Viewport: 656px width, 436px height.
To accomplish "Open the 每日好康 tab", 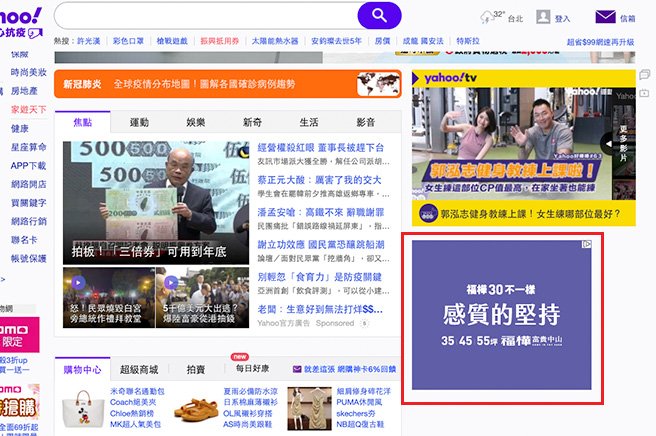I will [x=252, y=369].
